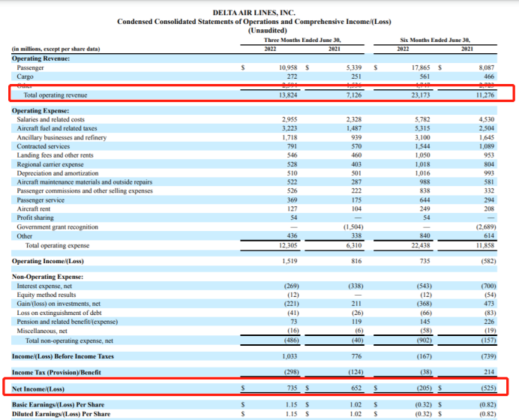Select 'Aircraft fuel and related taxes' label

pos(57,128)
